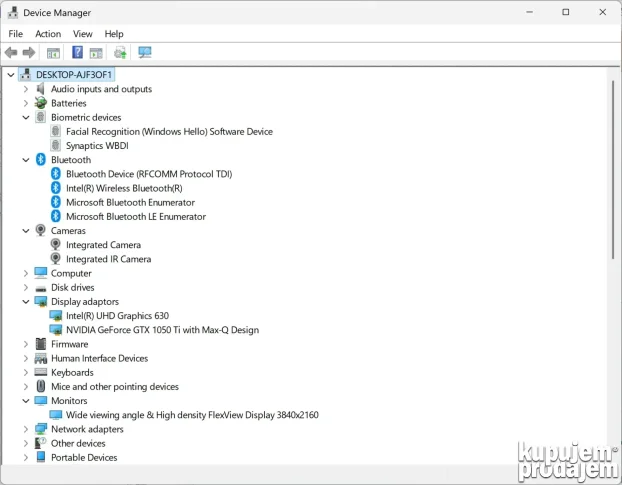Screen dimensions: 622x485
Task: Click the Firmware chip icon
Action: [40, 344]
